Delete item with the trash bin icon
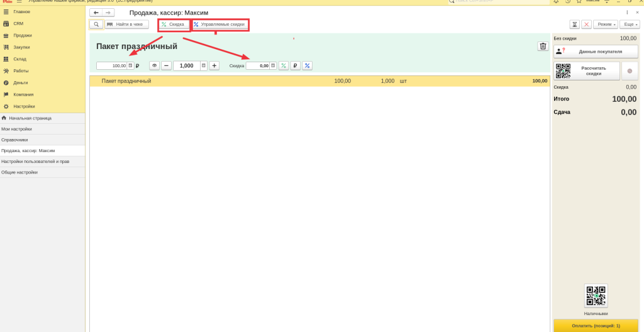Viewport: 644px width, 332px height. [543, 46]
